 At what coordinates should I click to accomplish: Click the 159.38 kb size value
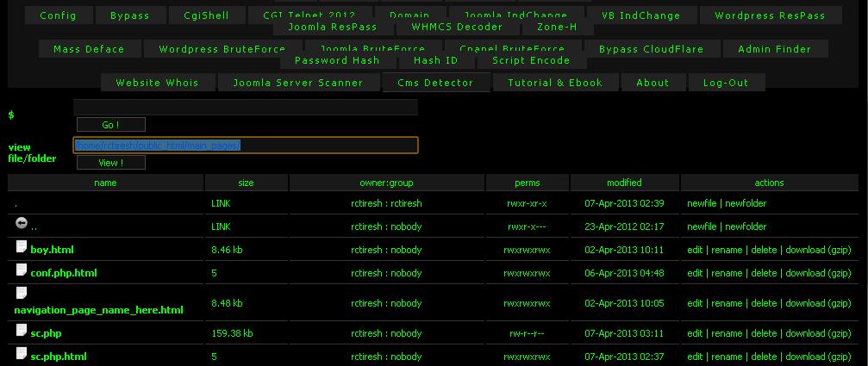coord(232,333)
